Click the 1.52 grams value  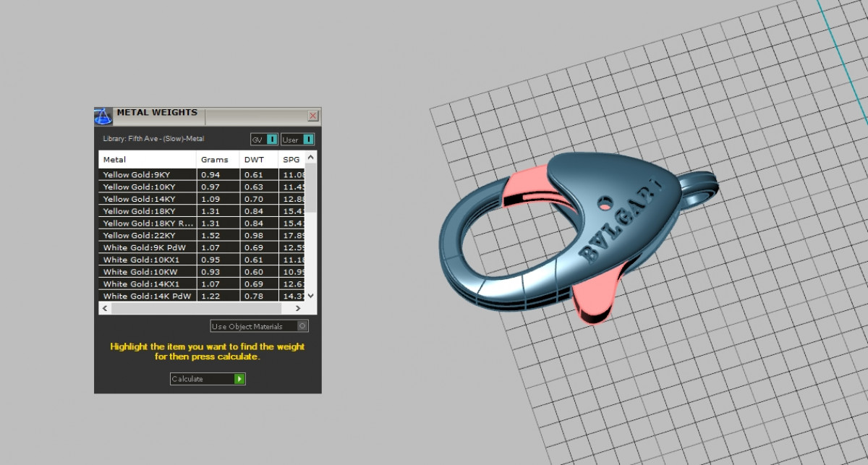click(x=210, y=235)
